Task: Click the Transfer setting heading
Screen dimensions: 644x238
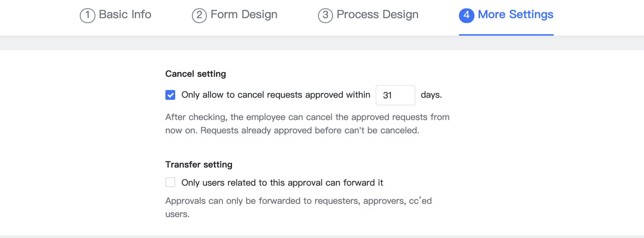Action: pos(199,165)
